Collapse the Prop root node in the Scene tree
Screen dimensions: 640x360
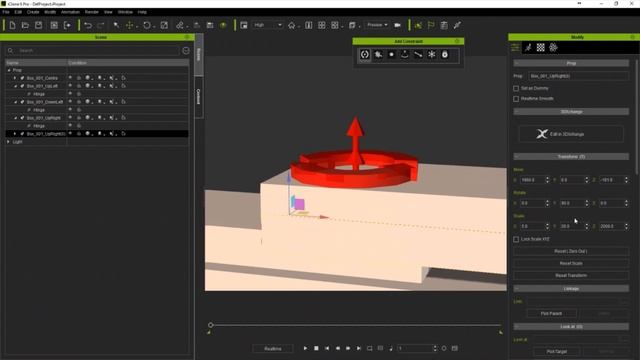tap(9, 70)
